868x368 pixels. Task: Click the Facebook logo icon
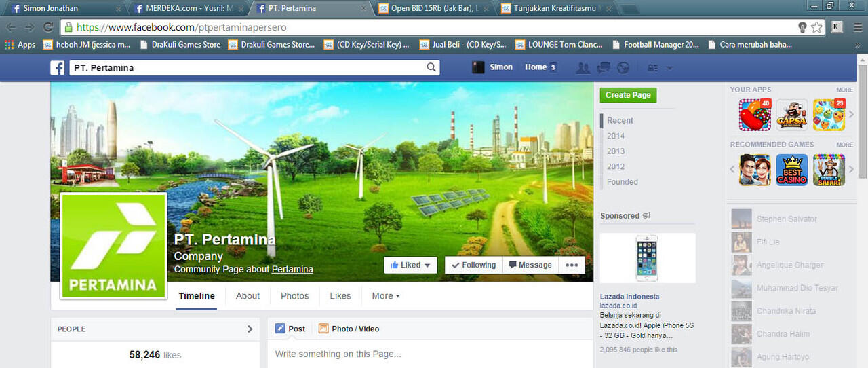pos(58,68)
